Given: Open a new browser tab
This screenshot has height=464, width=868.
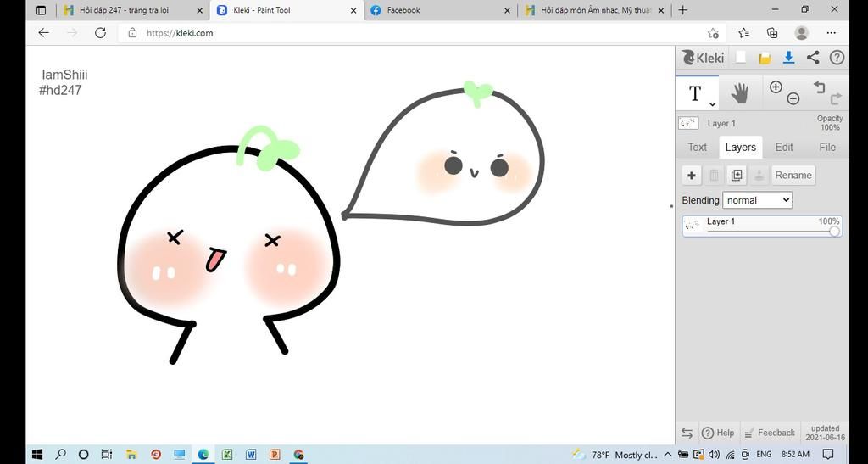Looking at the screenshot, I should 683,10.
